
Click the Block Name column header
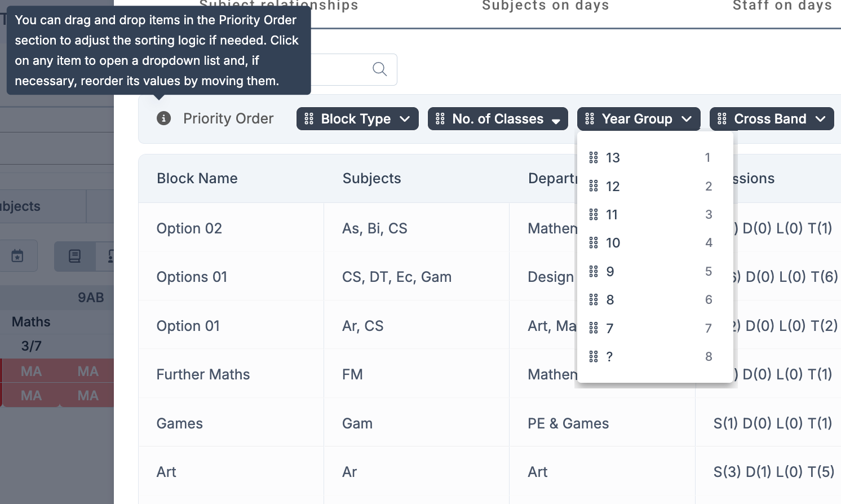pyautogui.click(x=197, y=179)
